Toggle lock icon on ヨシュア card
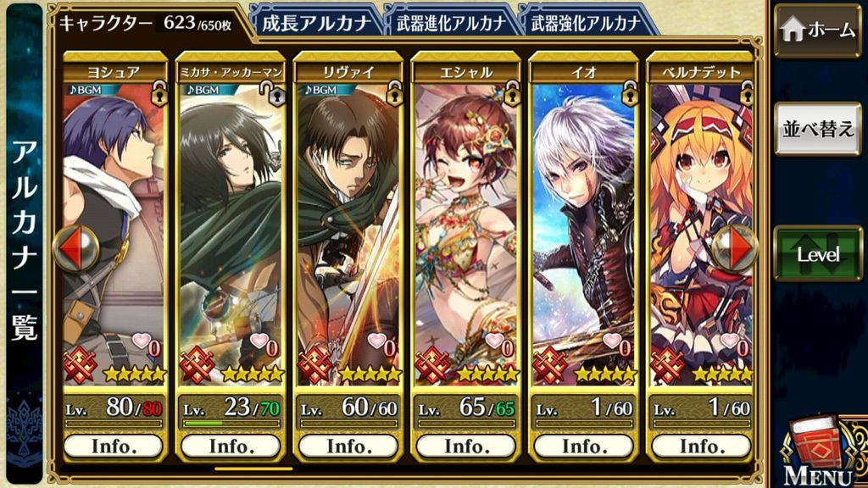Screen dimensions: 868x488 pos(159,93)
